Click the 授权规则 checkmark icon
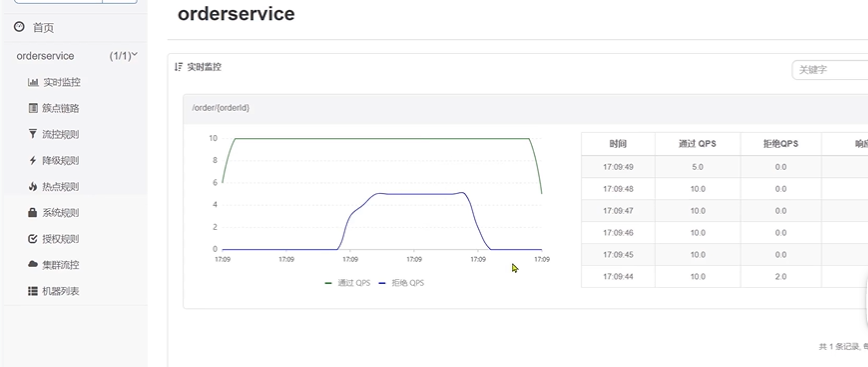The image size is (868, 367). (33, 239)
